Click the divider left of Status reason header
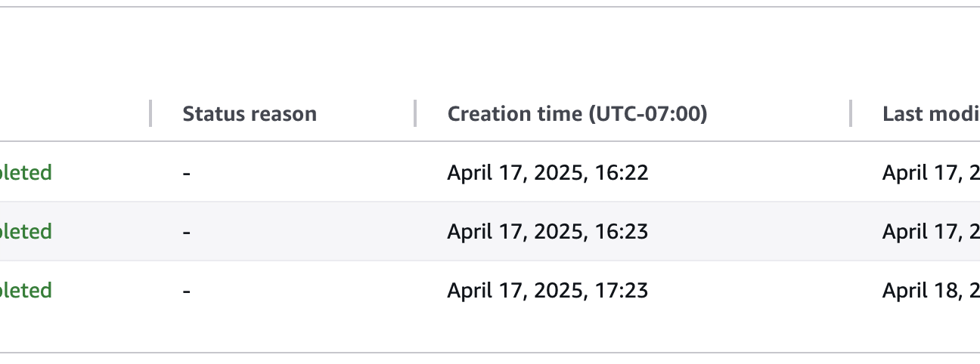This screenshot has width=980, height=364. pyautogui.click(x=150, y=113)
